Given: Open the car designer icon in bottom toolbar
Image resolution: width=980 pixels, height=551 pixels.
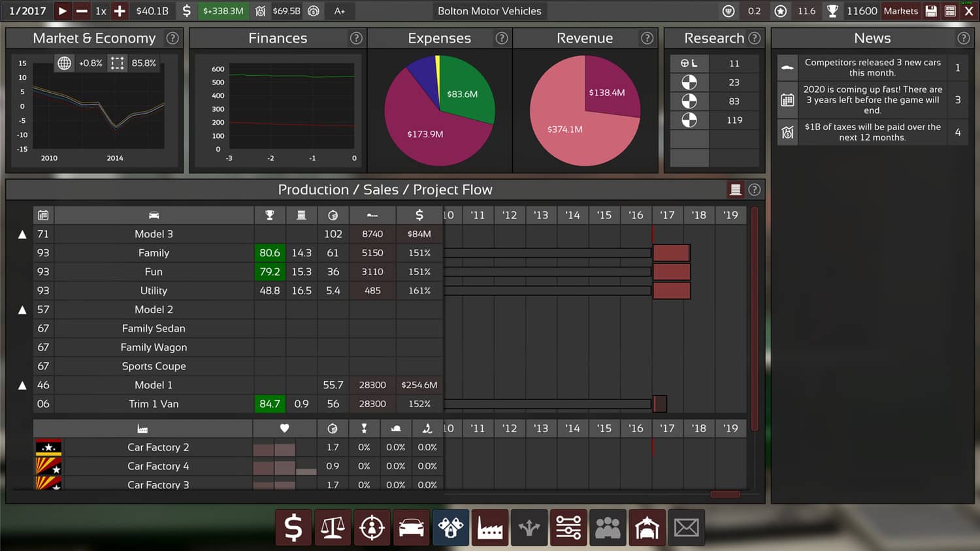Looking at the screenshot, I should (411, 527).
